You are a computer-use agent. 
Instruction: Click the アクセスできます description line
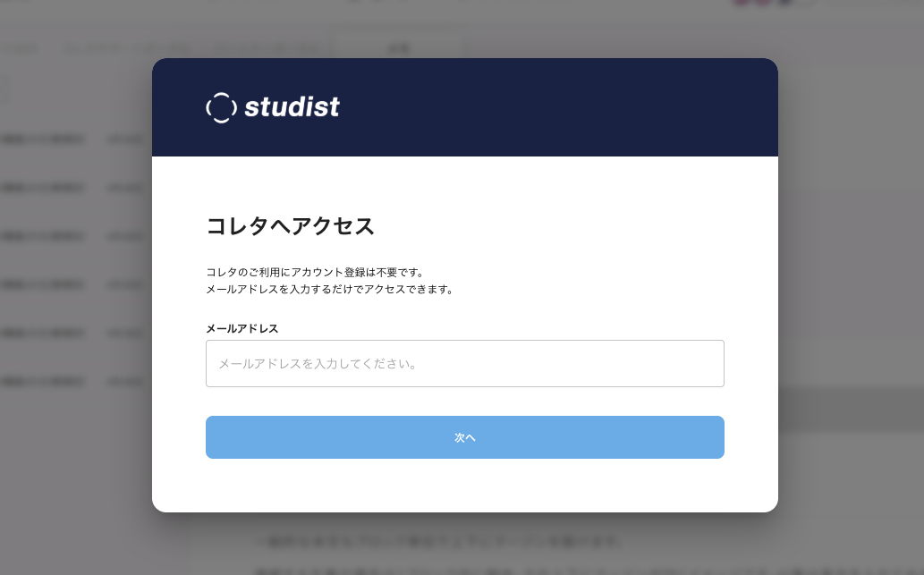(x=330, y=289)
